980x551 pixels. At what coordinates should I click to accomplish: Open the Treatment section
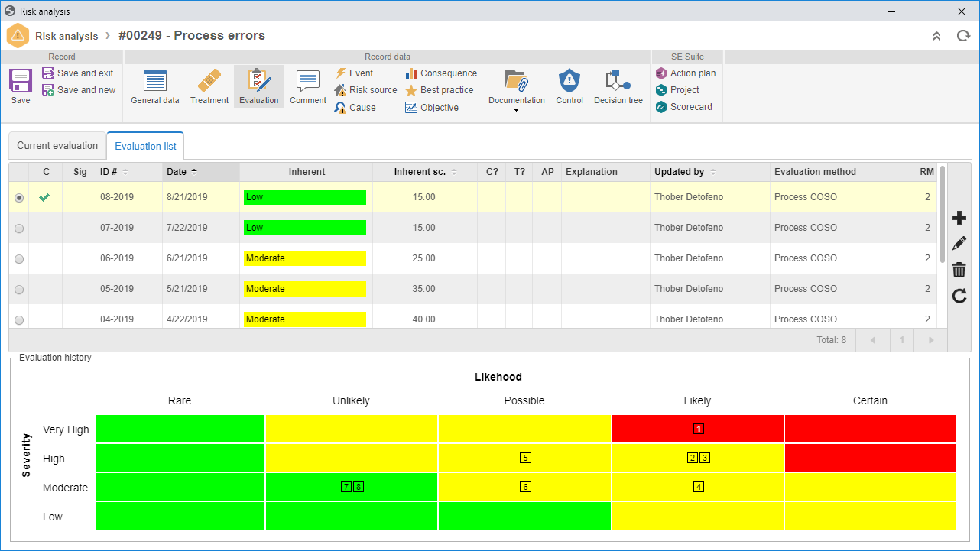209,87
